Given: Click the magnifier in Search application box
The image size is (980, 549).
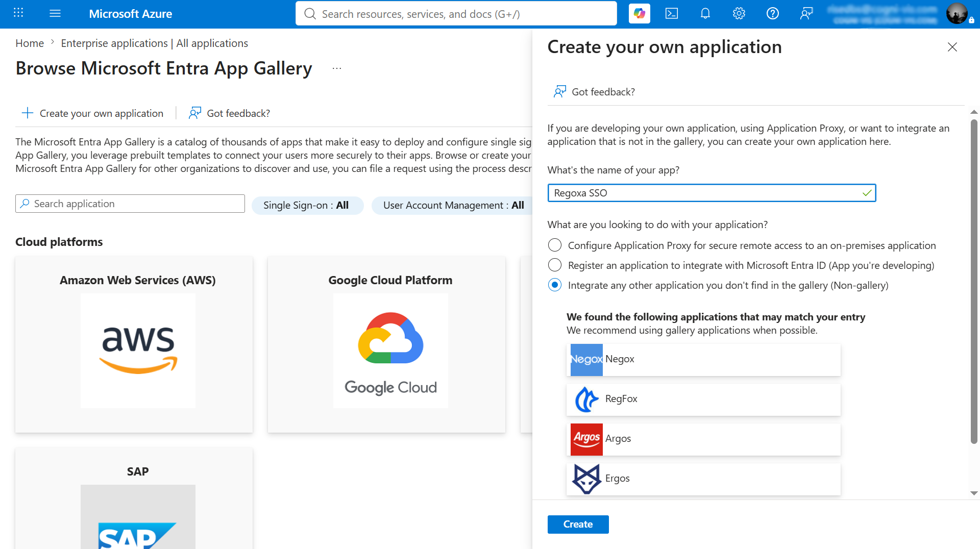Looking at the screenshot, I should coord(24,204).
